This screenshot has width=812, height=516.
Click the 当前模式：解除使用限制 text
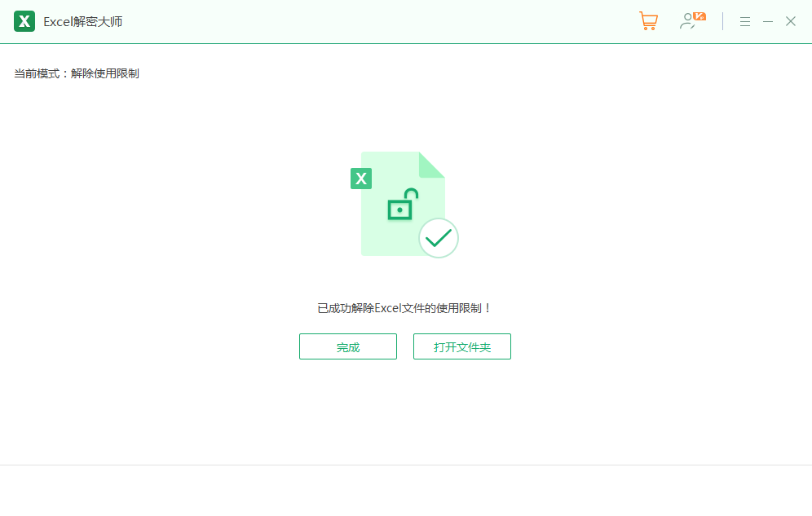point(77,74)
